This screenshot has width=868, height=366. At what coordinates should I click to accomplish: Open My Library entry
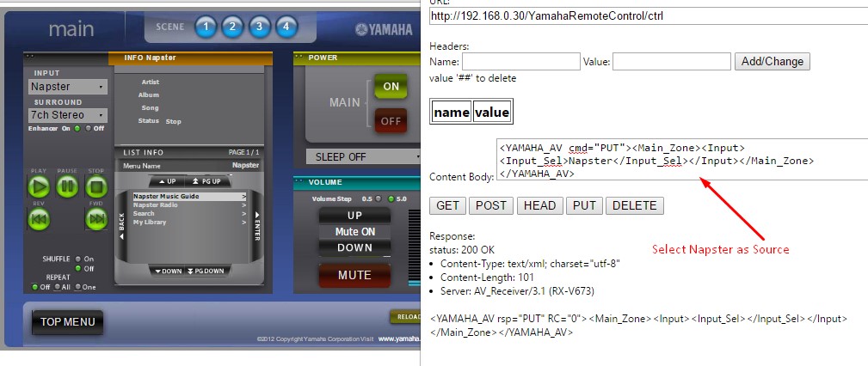click(190, 223)
